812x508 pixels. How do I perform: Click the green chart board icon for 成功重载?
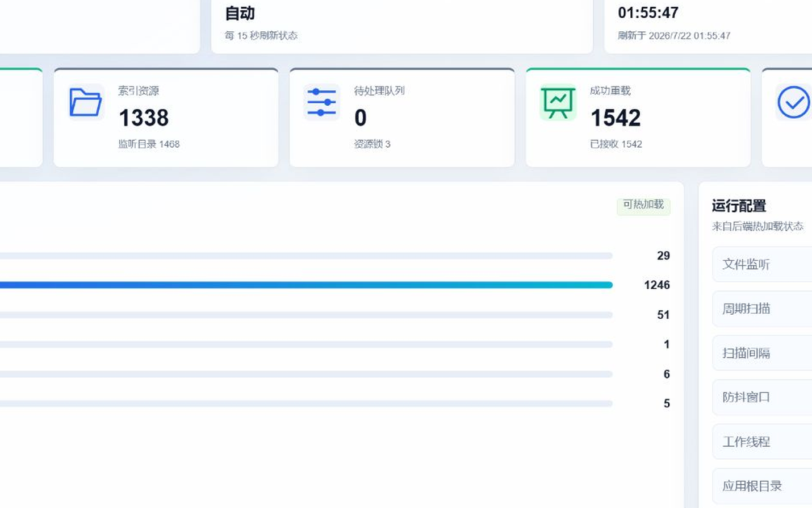point(558,102)
